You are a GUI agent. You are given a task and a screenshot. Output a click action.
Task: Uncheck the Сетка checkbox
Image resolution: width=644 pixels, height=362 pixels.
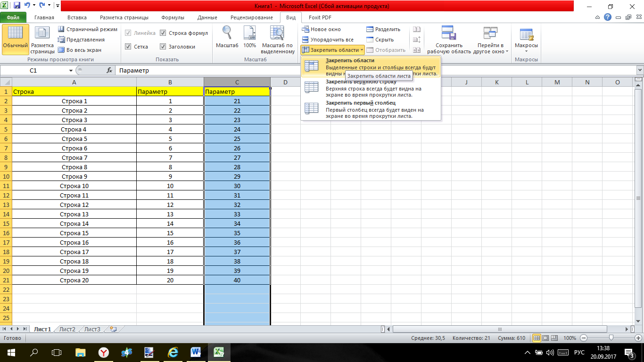(x=128, y=47)
